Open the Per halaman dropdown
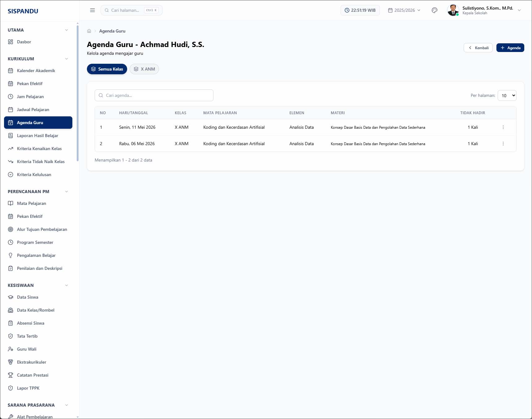This screenshot has height=419, width=532. click(507, 95)
